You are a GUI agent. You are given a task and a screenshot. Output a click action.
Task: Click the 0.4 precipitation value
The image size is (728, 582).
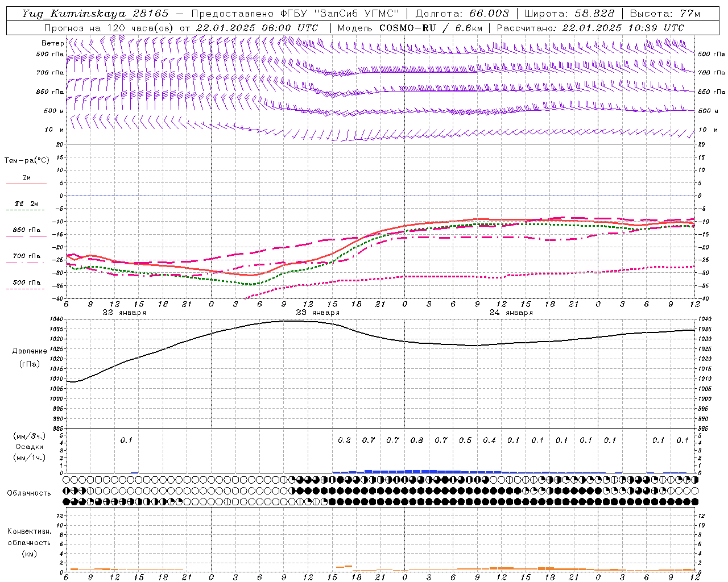pyautogui.click(x=489, y=440)
